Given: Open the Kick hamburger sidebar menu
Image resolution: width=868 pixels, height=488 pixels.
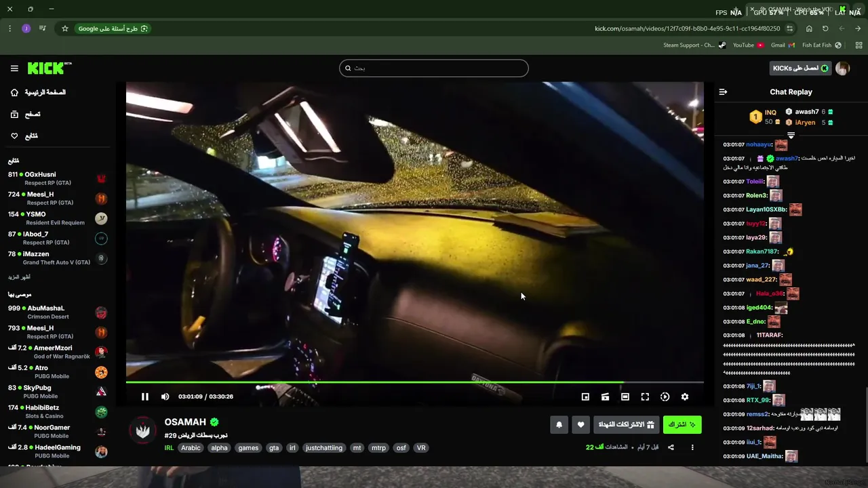Looking at the screenshot, I should (x=14, y=68).
